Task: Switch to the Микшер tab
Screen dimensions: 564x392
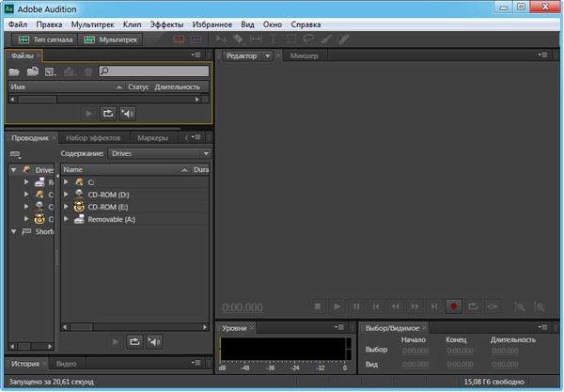Action: pos(303,56)
